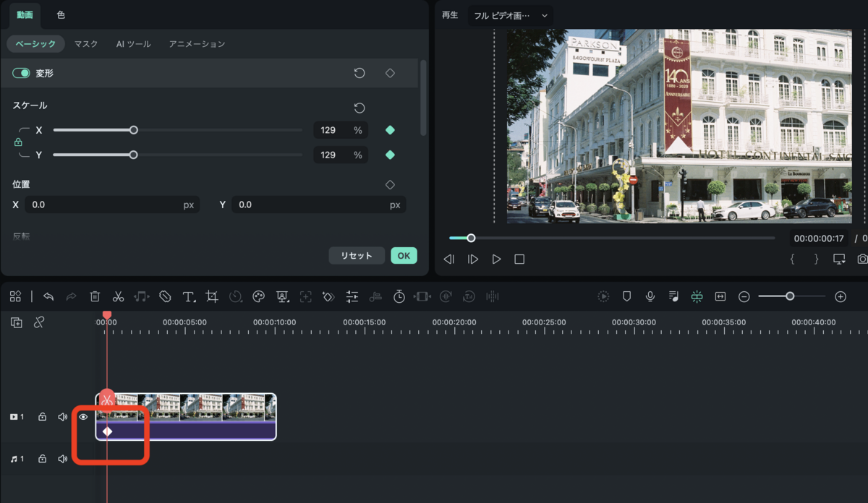Screen dimensions: 868x503
Task: Open the crop tool
Action: click(212, 296)
